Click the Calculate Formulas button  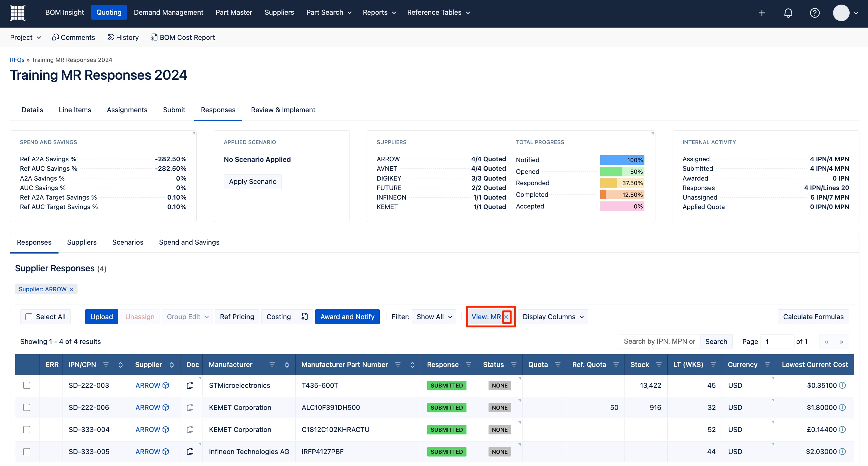click(813, 317)
